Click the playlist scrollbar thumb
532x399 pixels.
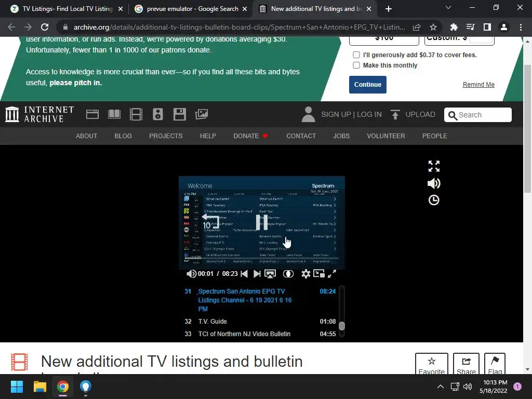pyautogui.click(x=342, y=326)
